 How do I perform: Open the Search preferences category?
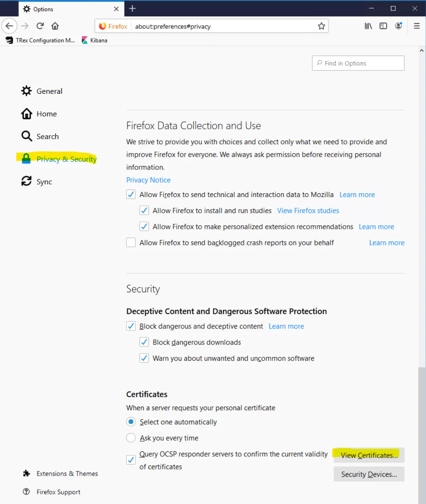[40, 136]
